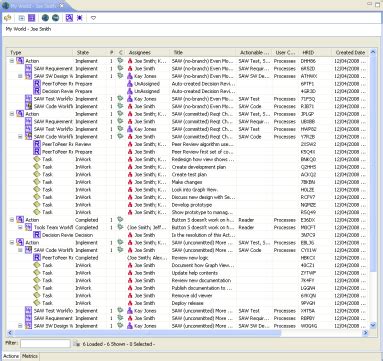The width and height of the screenshot is (383, 361).
Task: Click the red person icon in row K5Q4X
Action: 130,152
